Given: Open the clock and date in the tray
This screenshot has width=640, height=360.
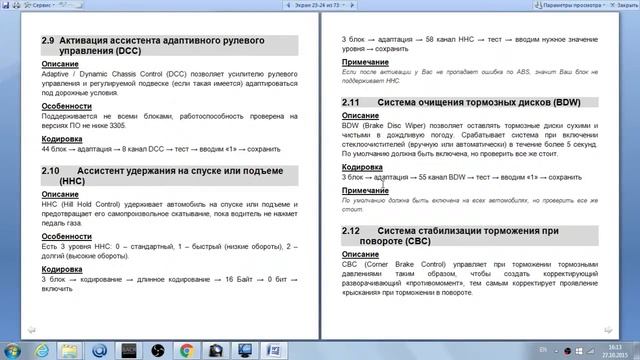Looking at the screenshot, I should 615,351.
